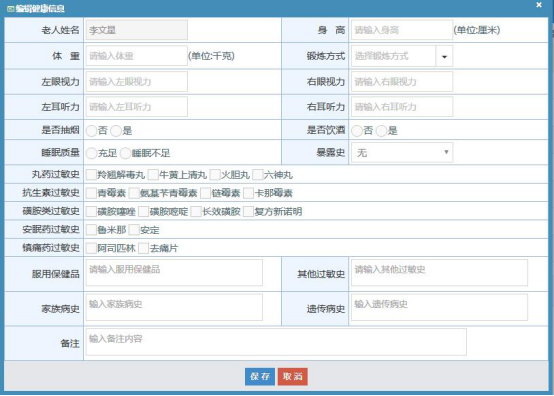
Task: Open the 锻炼方式 dropdown arrow
Action: (444, 56)
